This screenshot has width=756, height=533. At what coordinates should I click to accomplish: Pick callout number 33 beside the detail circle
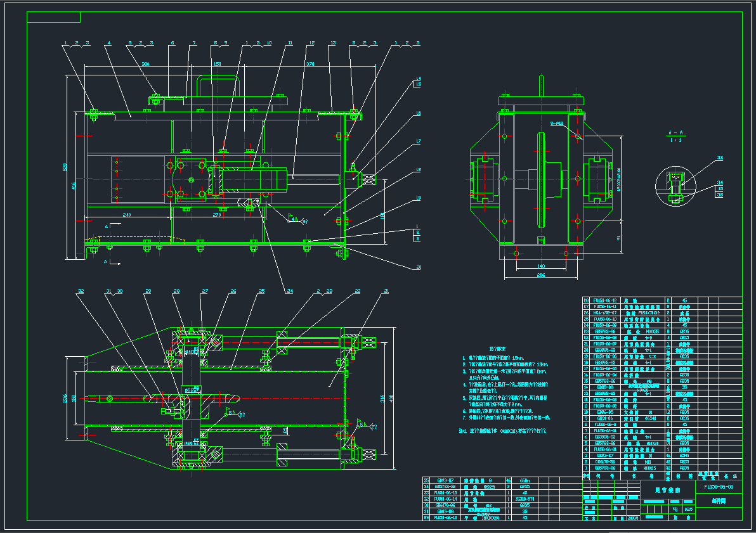[x=720, y=158]
